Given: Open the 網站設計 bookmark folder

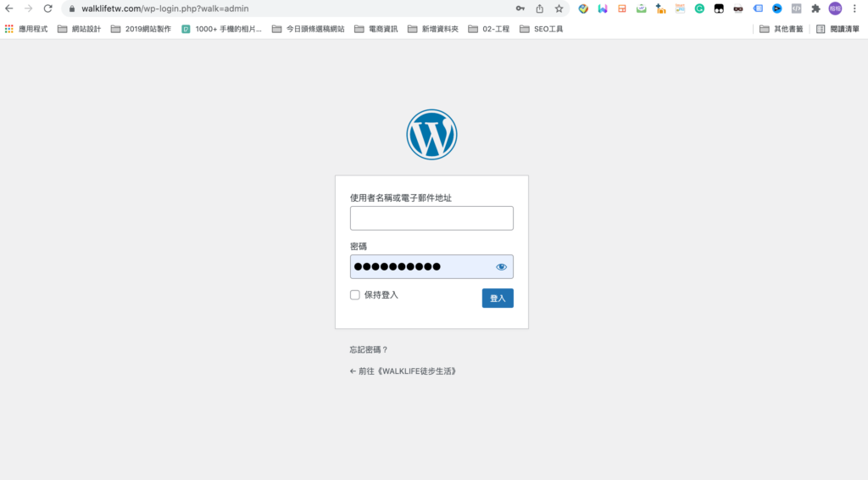Looking at the screenshot, I should point(79,29).
